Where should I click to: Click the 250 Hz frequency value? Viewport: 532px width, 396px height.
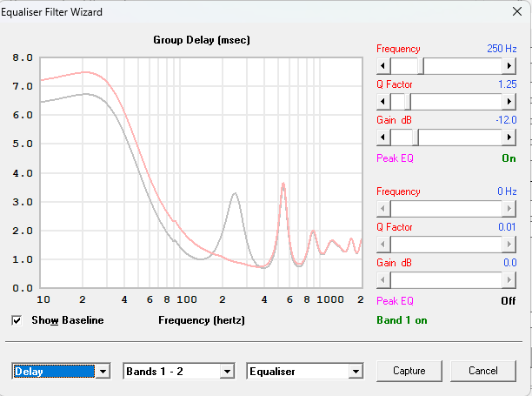pyautogui.click(x=502, y=49)
